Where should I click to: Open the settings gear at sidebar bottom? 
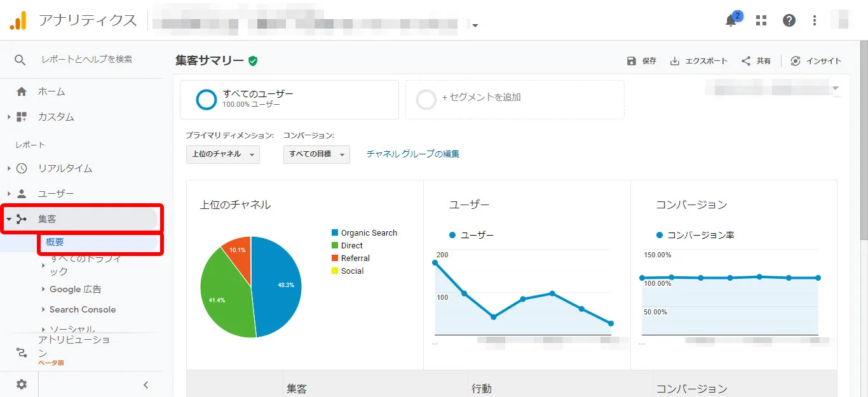21,384
